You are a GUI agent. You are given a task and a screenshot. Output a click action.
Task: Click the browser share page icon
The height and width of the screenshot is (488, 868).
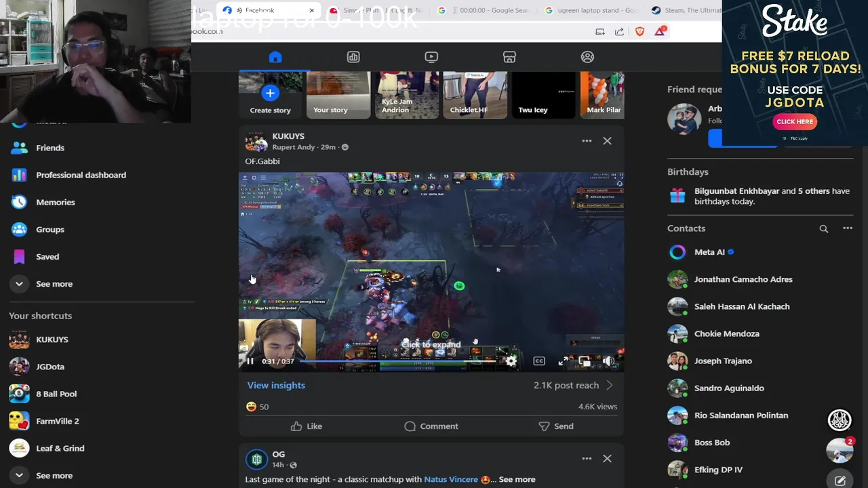(x=619, y=31)
